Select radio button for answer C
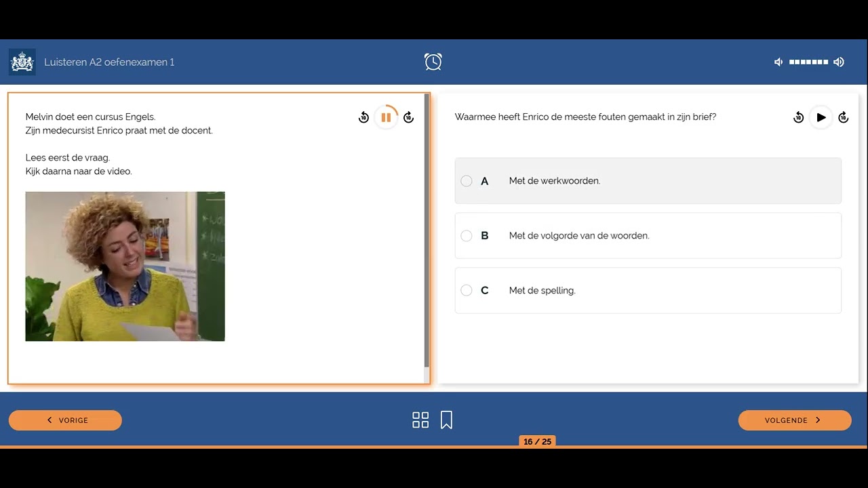Viewport: 868px width, 488px height. coord(467,290)
